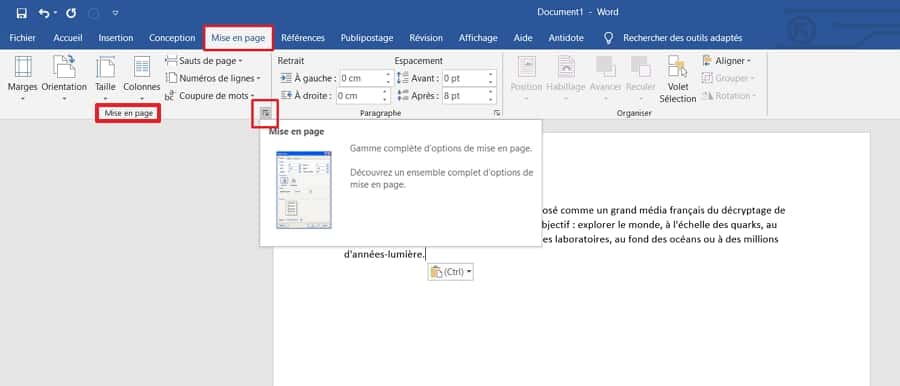Open the Conception tab
Screen dimensions: 900x386
(x=172, y=38)
